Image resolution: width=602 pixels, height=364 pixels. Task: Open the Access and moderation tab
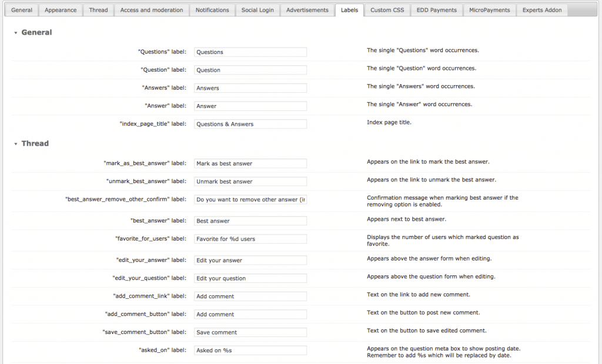click(x=151, y=9)
